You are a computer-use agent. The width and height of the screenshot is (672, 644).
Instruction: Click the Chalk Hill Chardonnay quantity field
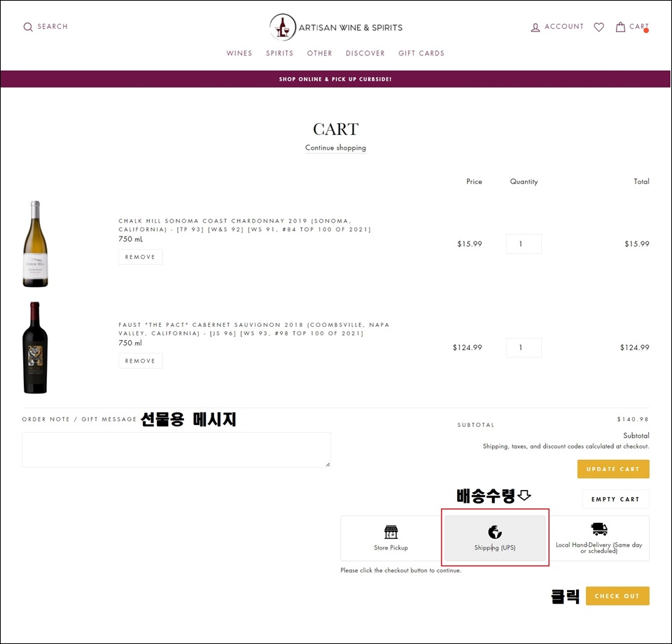(x=524, y=244)
